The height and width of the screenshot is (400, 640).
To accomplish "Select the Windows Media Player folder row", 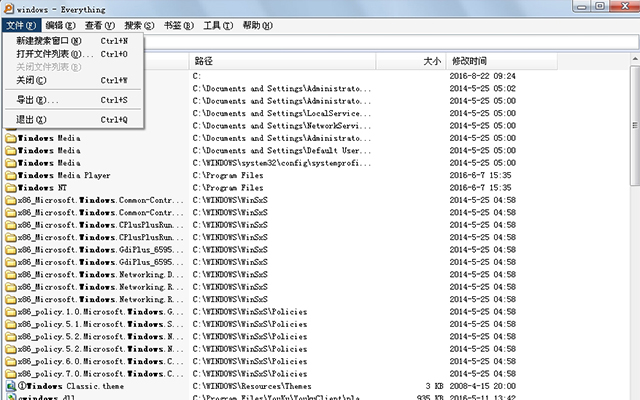I will coord(64,176).
